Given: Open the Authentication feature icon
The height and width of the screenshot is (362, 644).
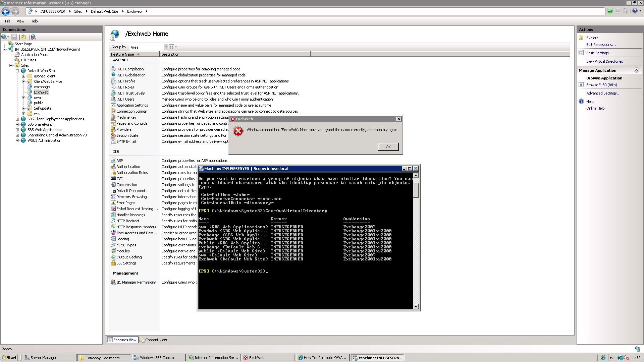Looking at the screenshot, I should tap(113, 167).
